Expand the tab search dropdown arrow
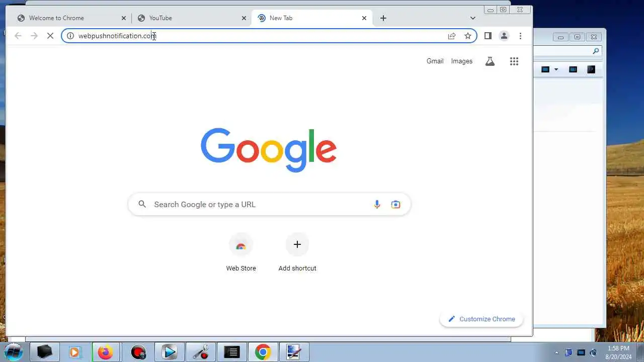This screenshot has width=644, height=362. pos(472,18)
